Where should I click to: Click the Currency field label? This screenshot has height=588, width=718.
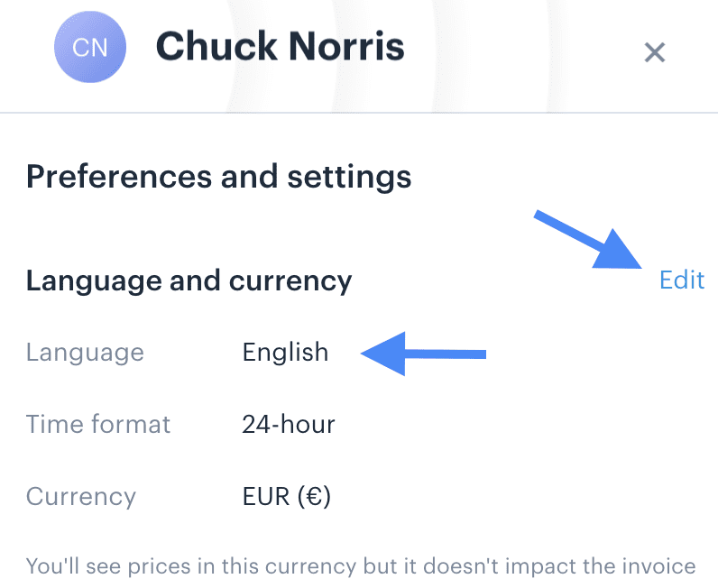(81, 496)
